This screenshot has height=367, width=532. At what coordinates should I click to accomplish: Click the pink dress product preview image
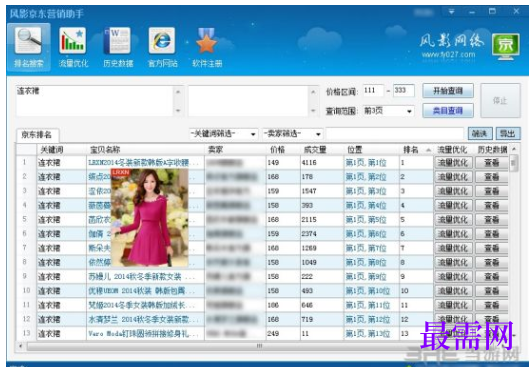150,218
